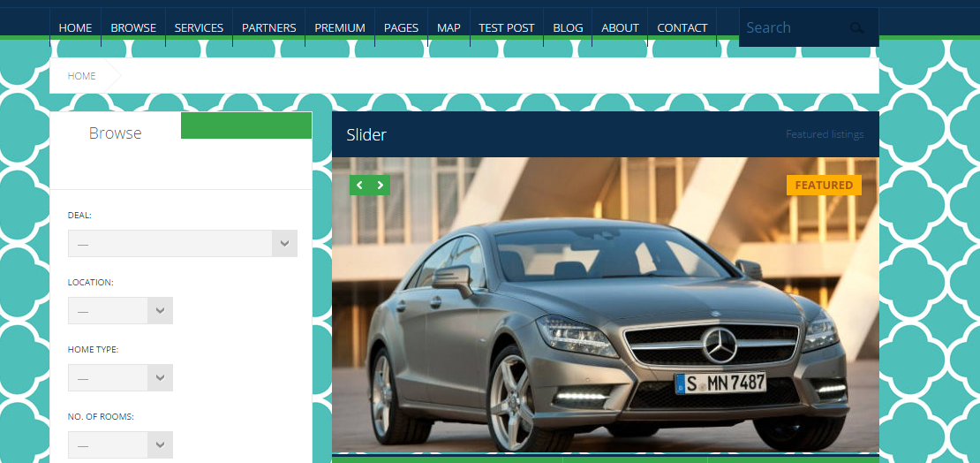
Task: Go to the CONTACT page
Action: click(x=682, y=27)
